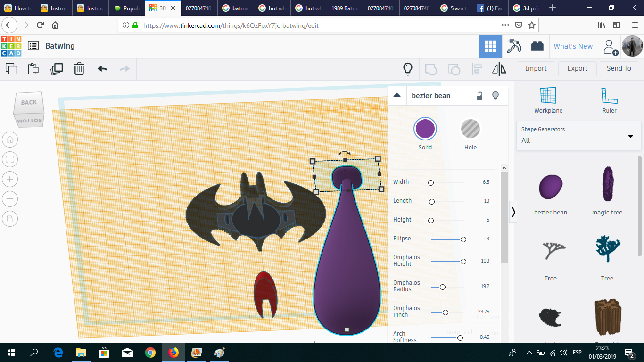644x362 pixels.
Task: Click the Batwing design name
Action: (60, 46)
